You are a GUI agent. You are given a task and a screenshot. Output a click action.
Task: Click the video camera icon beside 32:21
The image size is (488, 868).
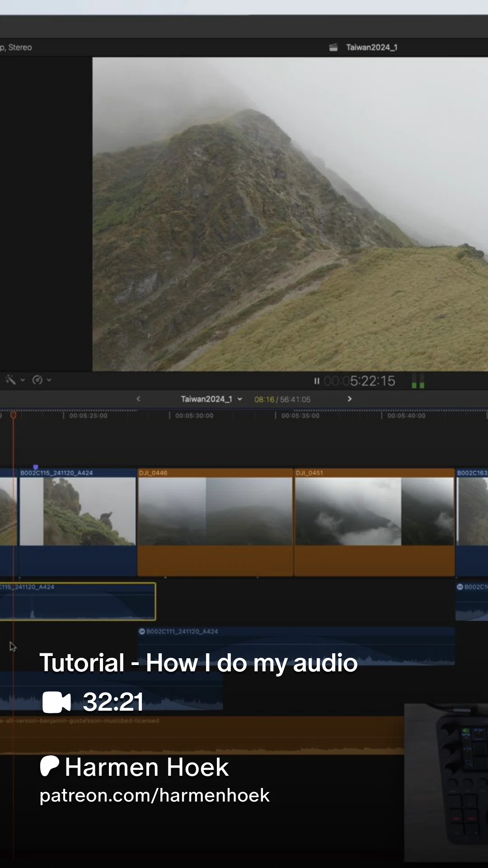click(56, 702)
